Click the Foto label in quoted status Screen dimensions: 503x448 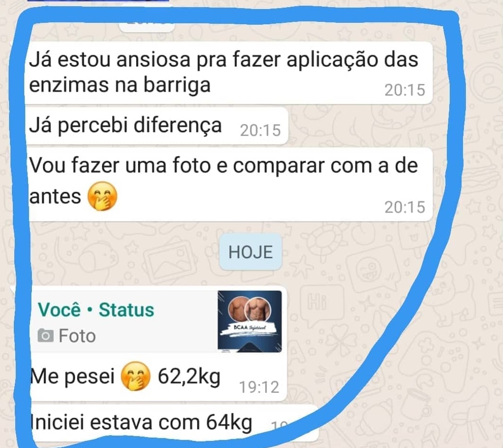pyautogui.click(x=77, y=336)
